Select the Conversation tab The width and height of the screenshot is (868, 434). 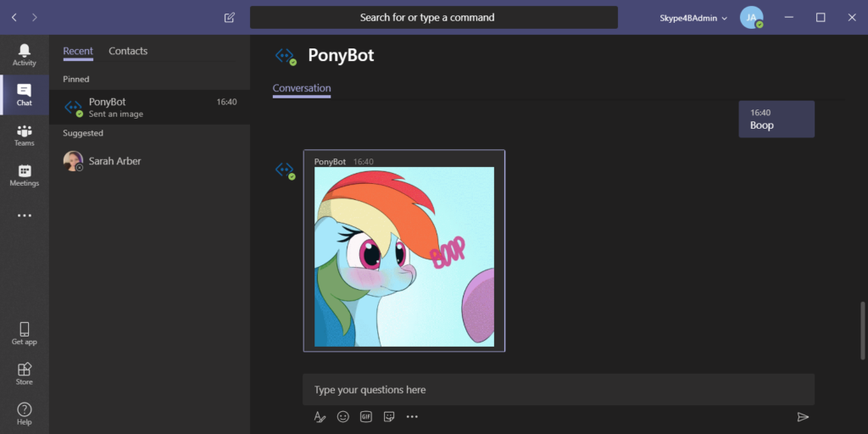click(302, 88)
